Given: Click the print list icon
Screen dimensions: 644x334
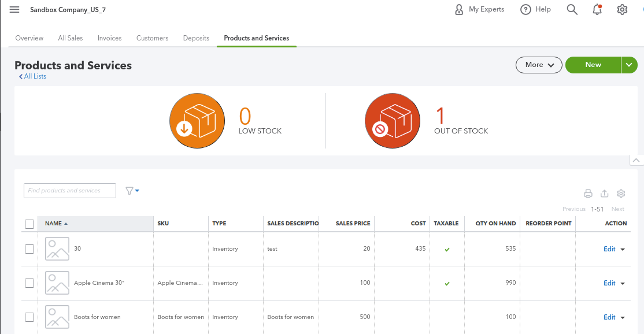Looking at the screenshot, I should (588, 194).
